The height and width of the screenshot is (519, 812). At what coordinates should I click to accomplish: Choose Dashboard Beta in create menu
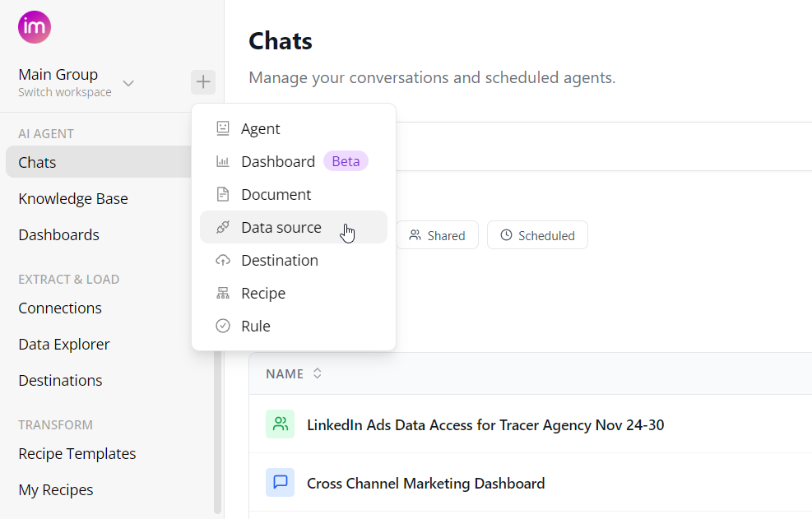[278, 162]
